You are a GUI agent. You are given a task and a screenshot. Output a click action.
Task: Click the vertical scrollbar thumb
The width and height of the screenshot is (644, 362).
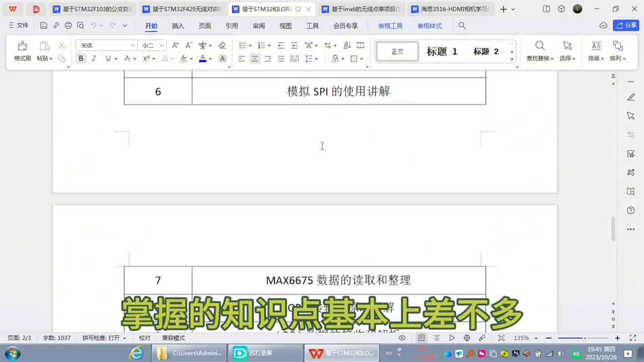613,229
